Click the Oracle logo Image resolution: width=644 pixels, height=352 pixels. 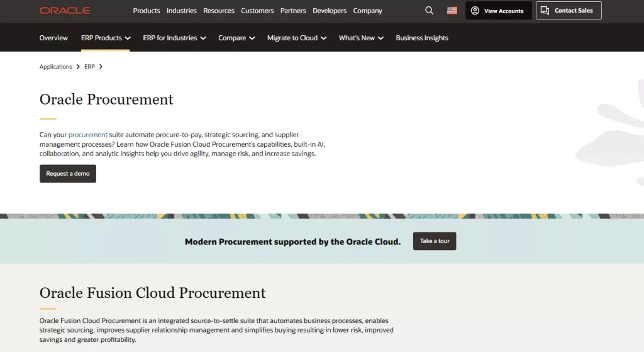(65, 10)
